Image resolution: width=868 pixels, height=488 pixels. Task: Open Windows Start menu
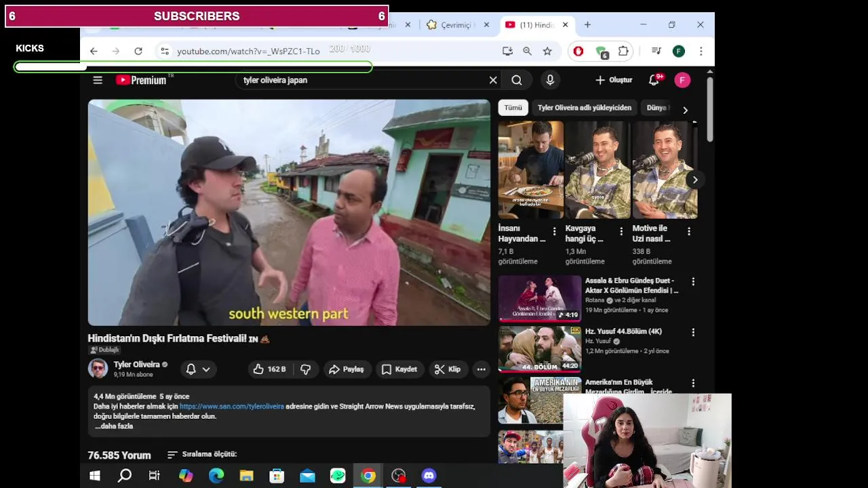(95, 476)
